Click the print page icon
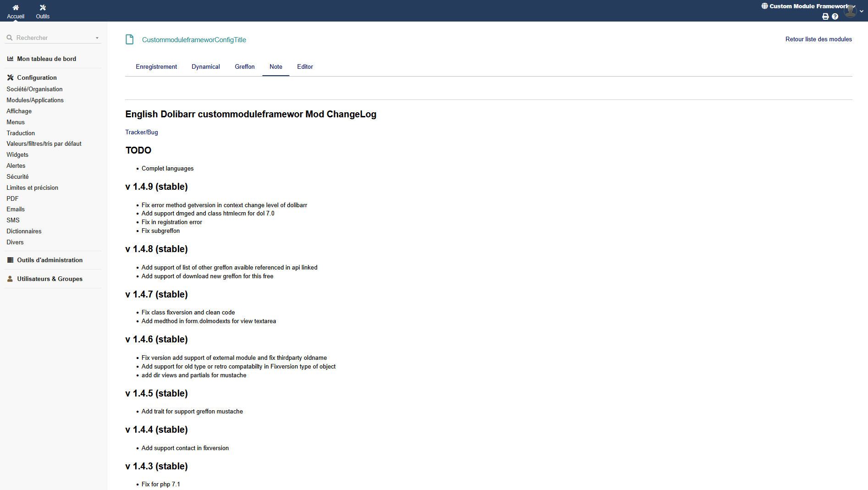This screenshot has height=490, width=868. tap(825, 17)
